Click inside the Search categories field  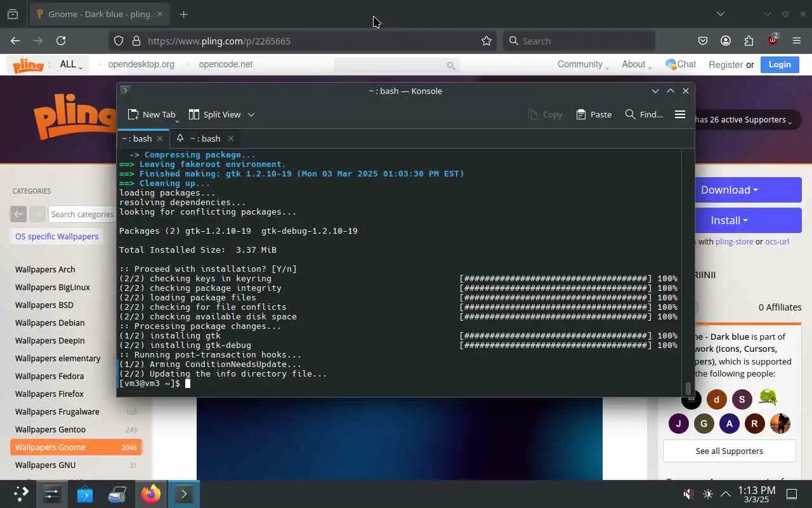82,214
